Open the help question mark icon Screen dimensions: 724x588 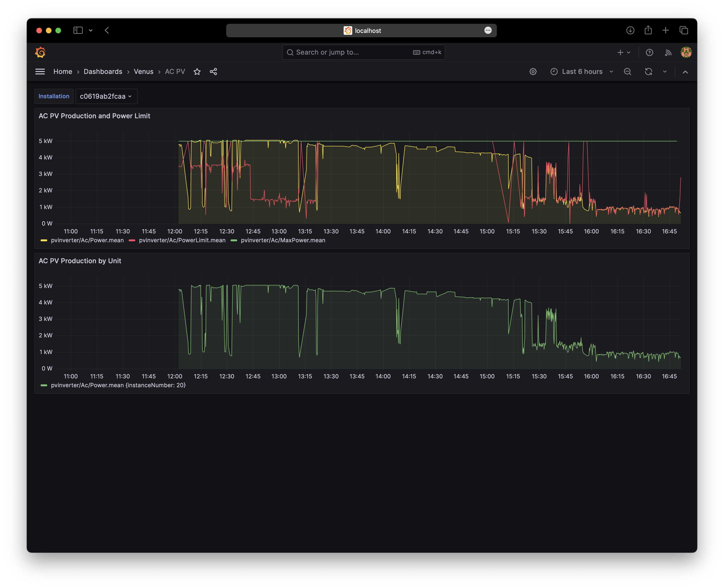[649, 52]
